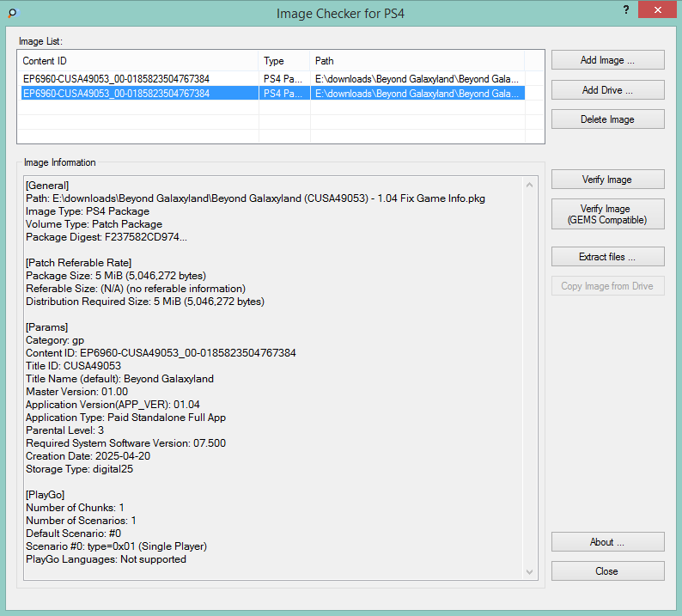Click the Default Scenario: #0 line

tap(73, 534)
